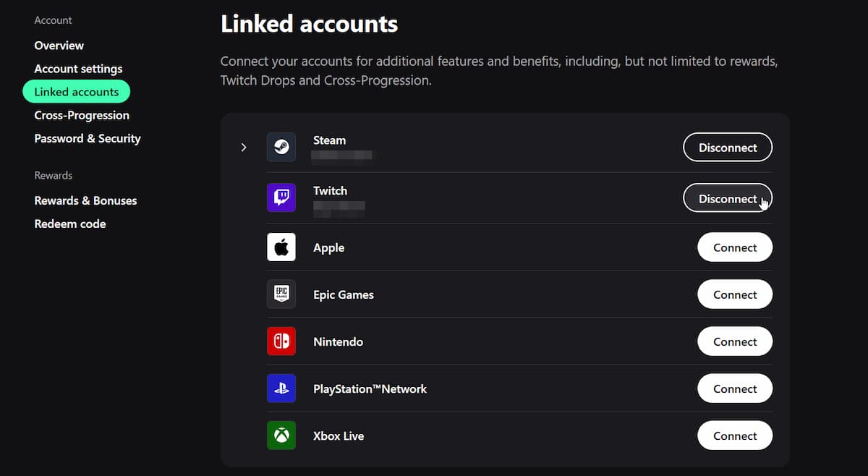Connect a PlayStation Network account

click(x=735, y=388)
